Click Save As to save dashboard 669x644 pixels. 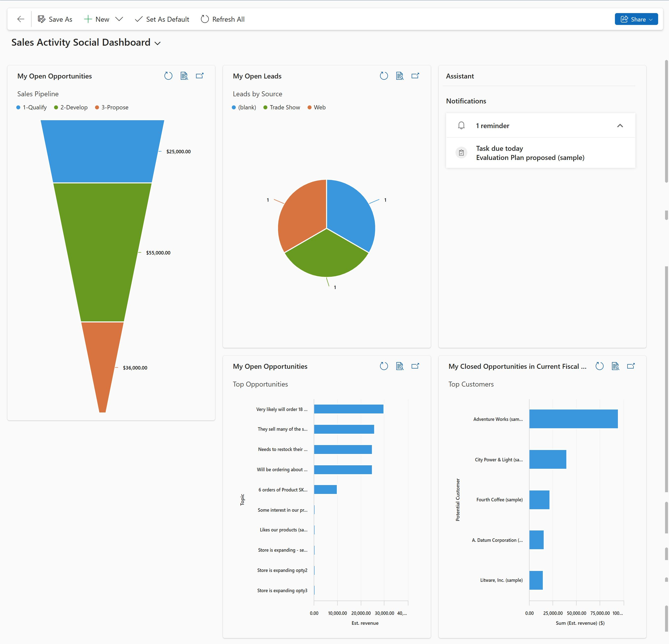click(x=55, y=19)
